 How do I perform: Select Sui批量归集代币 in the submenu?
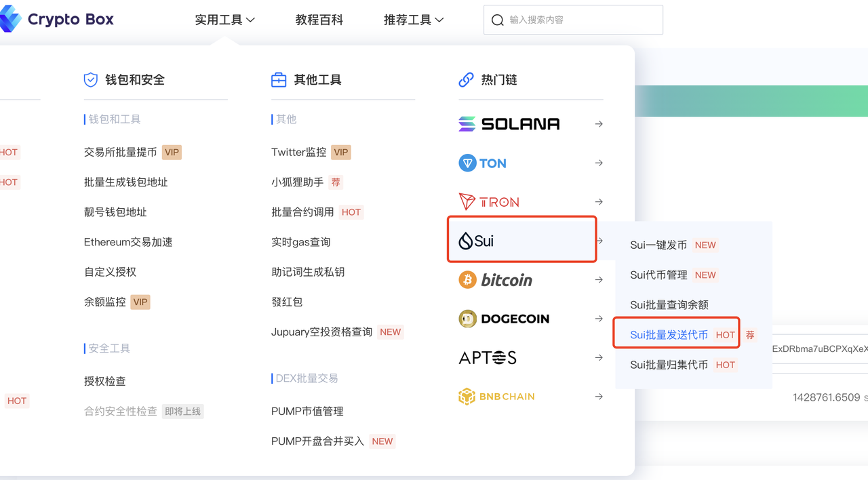pyautogui.click(x=669, y=365)
